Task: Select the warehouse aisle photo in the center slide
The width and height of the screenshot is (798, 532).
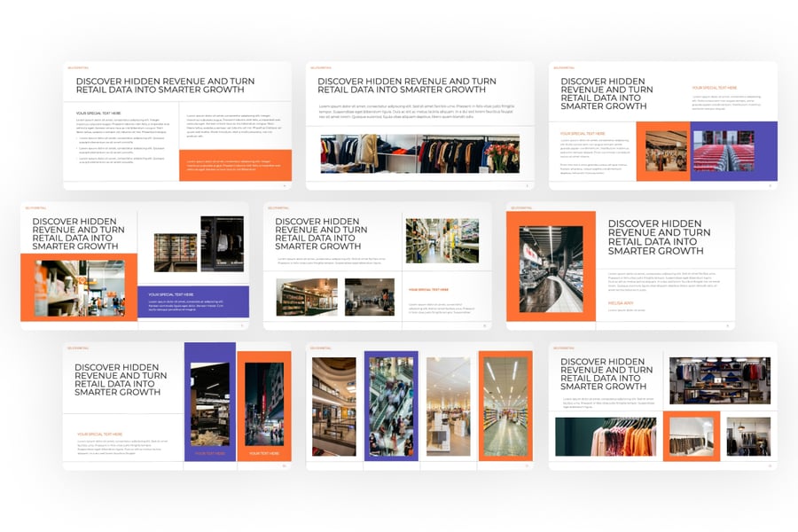Action: tap(442, 240)
